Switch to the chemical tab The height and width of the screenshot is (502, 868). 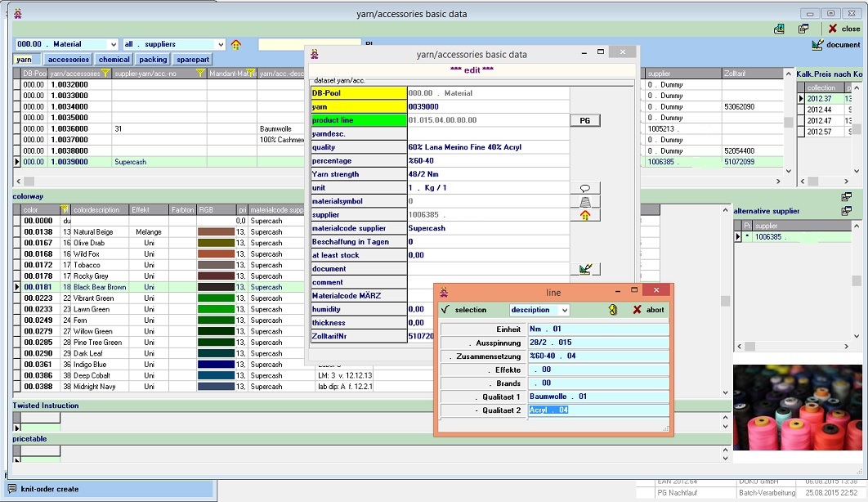(x=114, y=60)
